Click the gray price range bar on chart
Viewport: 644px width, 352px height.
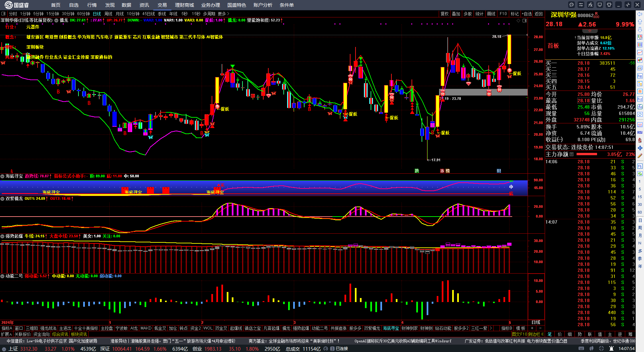pyautogui.click(x=483, y=92)
